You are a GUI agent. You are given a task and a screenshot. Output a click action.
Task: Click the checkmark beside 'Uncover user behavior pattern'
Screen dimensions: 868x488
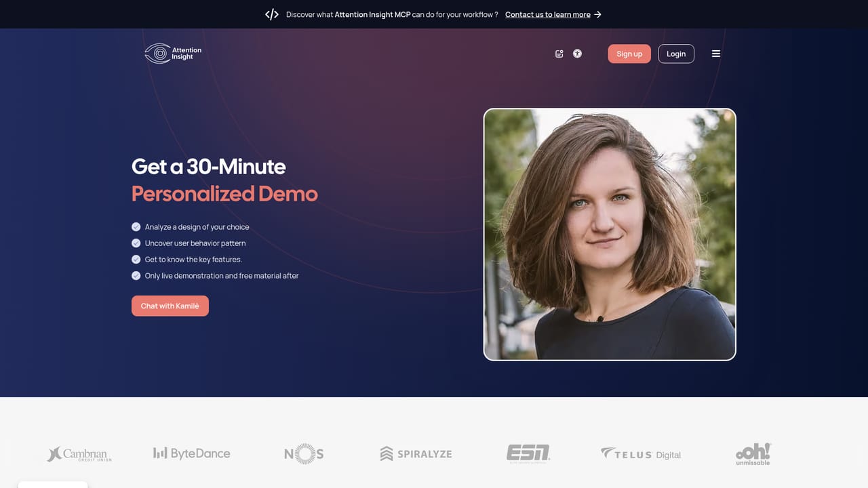(x=136, y=243)
